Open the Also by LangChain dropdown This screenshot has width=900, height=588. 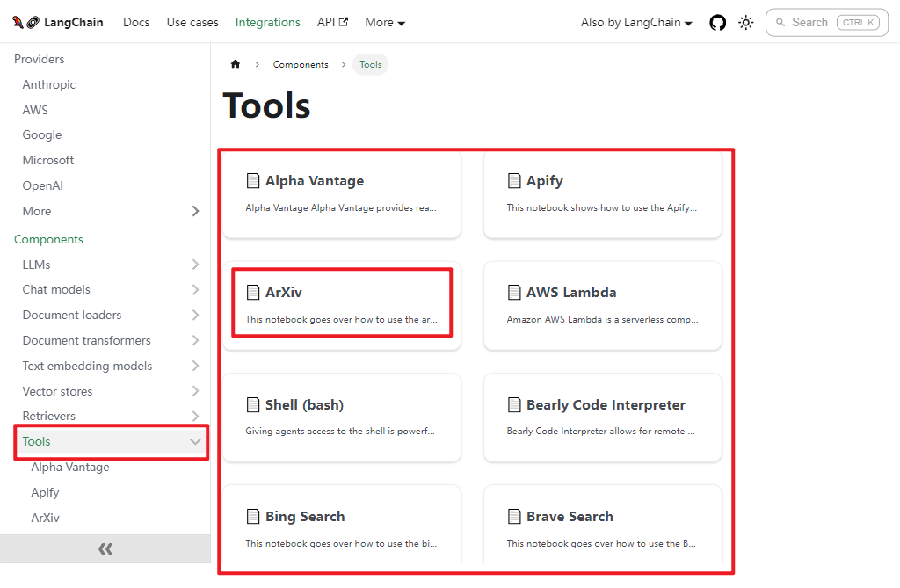click(x=636, y=23)
